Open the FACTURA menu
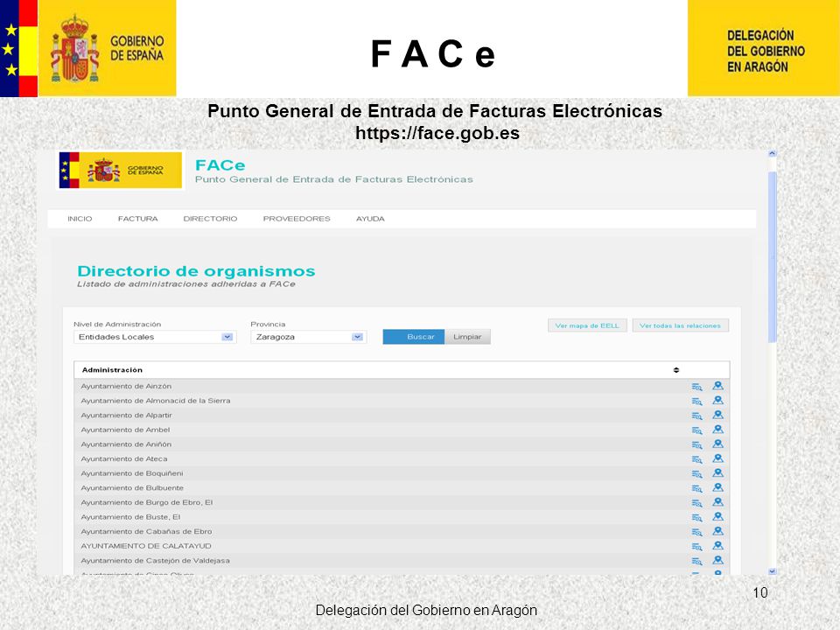Screen dimensions: 840x630 (137, 219)
